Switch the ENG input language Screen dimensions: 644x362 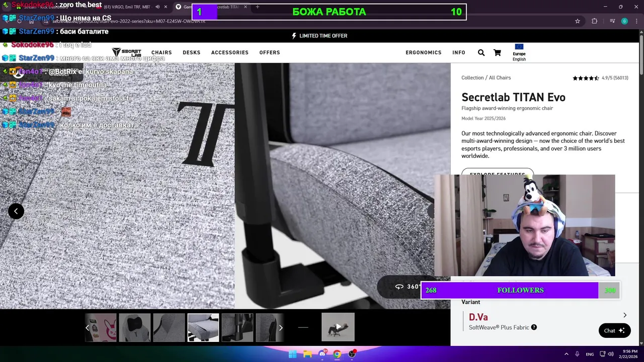click(x=590, y=354)
